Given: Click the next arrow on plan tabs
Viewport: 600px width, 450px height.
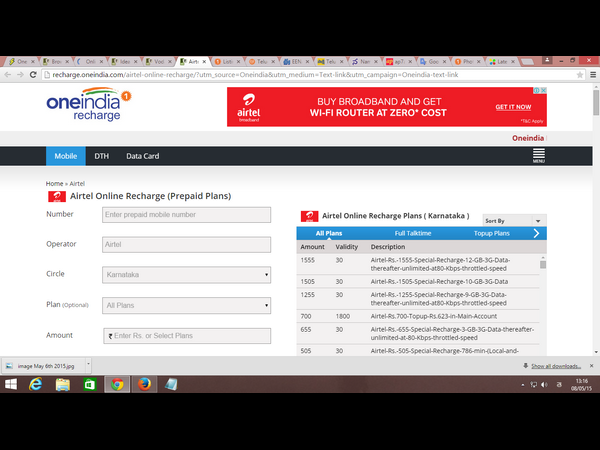Looking at the screenshot, I should pos(536,233).
